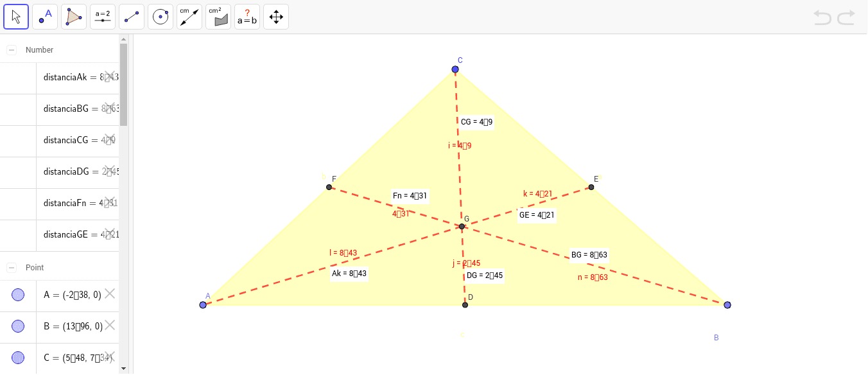Click the red i = 4.9 label
Screen dimensions: 868x375
460,146
